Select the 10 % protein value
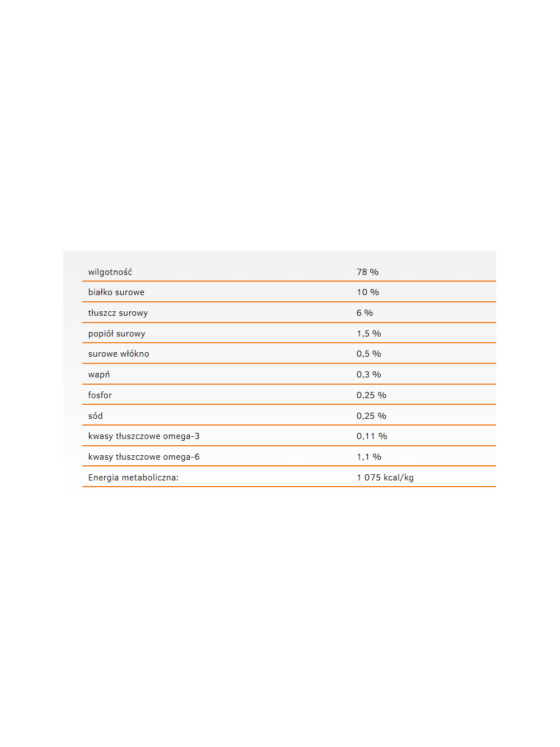The image size is (560, 747). point(368,292)
